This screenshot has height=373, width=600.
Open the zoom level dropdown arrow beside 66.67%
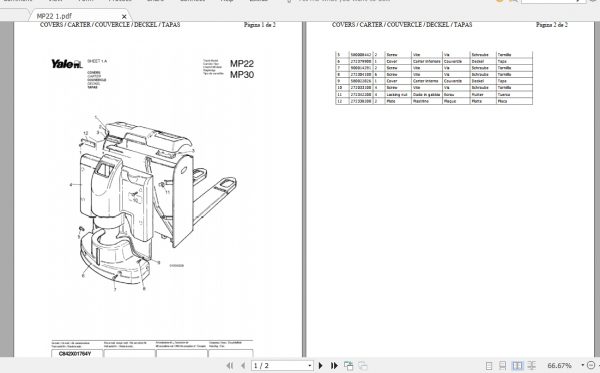(x=582, y=365)
